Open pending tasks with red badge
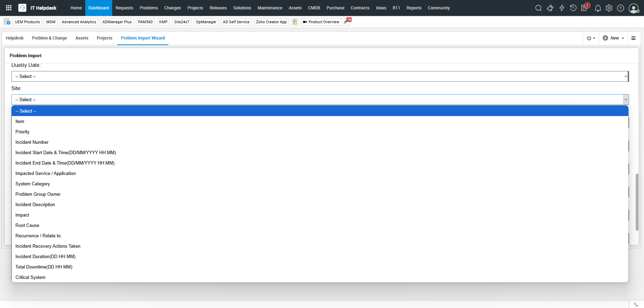 pos(585,8)
